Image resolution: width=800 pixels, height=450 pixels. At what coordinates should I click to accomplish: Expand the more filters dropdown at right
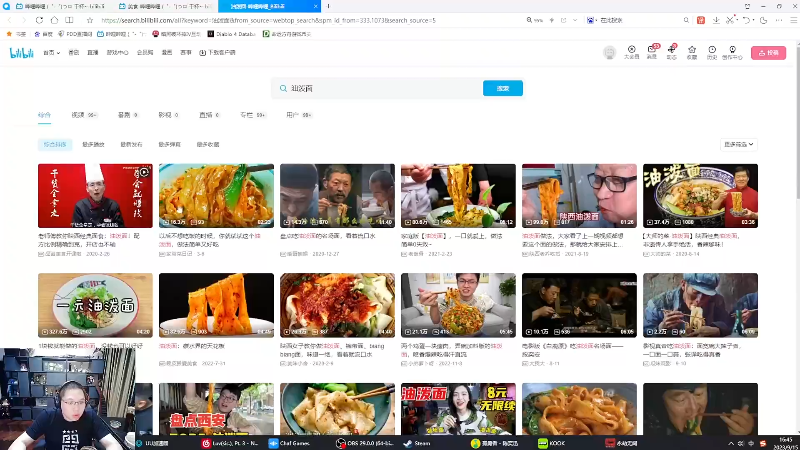738,144
